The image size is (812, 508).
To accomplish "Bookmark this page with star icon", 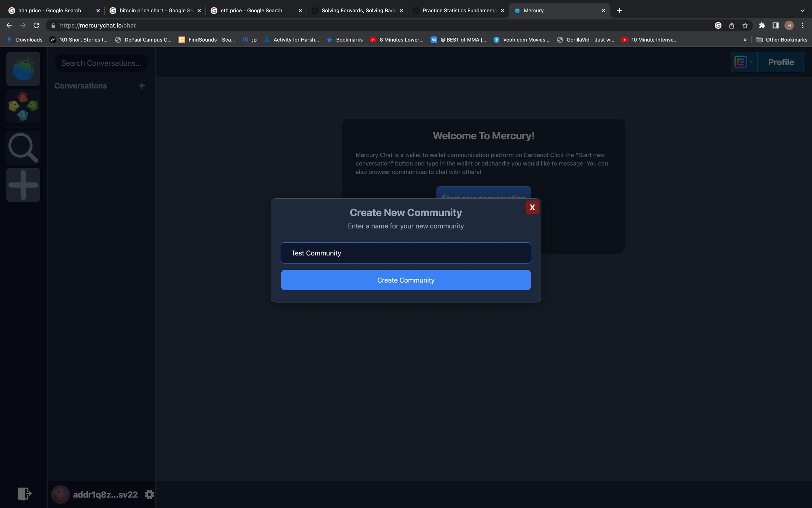I will 745,25.
